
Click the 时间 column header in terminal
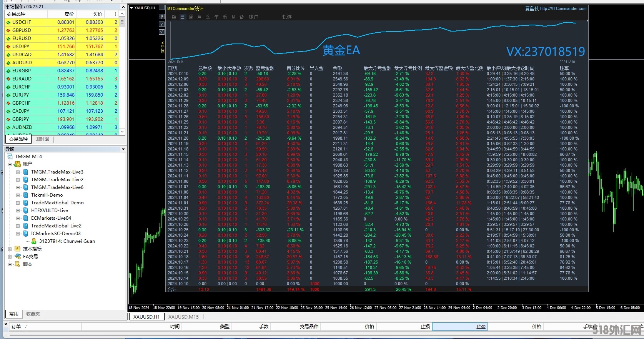[131, 327]
